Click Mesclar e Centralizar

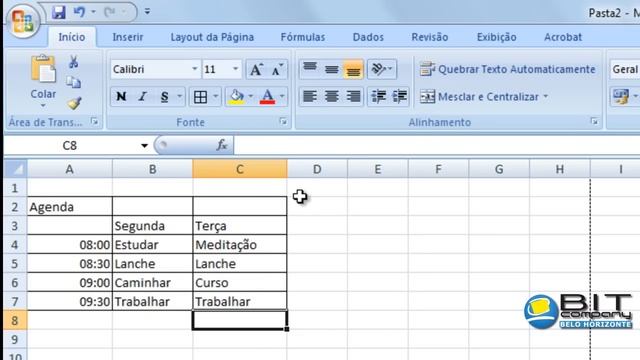[x=479, y=97]
